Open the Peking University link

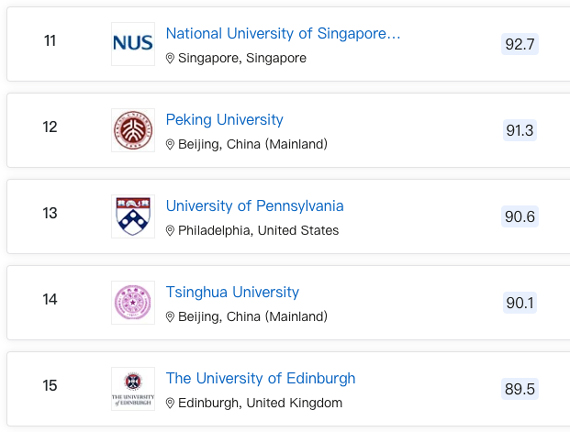(x=224, y=120)
